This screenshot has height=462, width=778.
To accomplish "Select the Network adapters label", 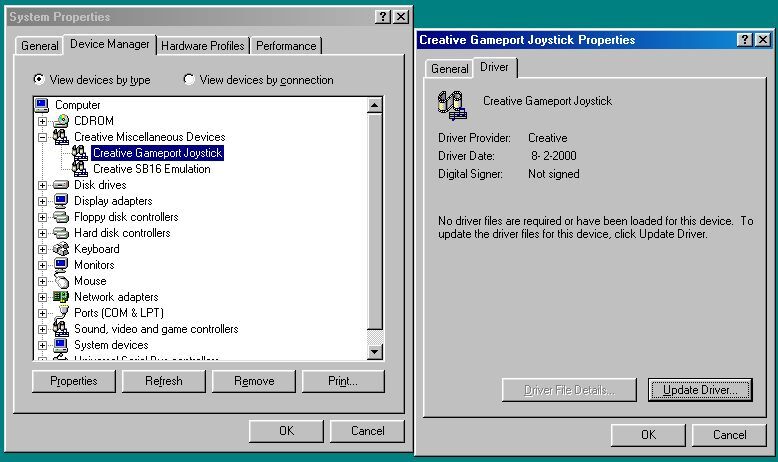I will click(116, 297).
